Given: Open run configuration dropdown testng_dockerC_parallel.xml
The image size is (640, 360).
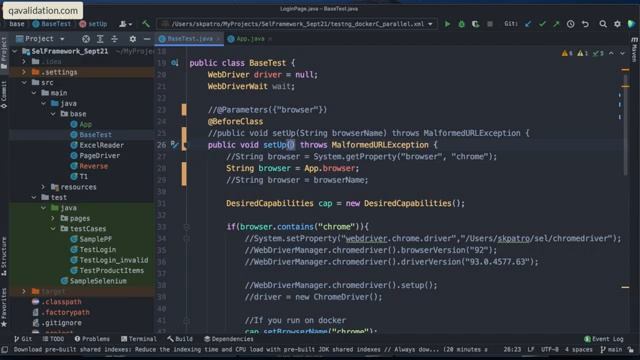Looking at the screenshot, I should coord(296,24).
